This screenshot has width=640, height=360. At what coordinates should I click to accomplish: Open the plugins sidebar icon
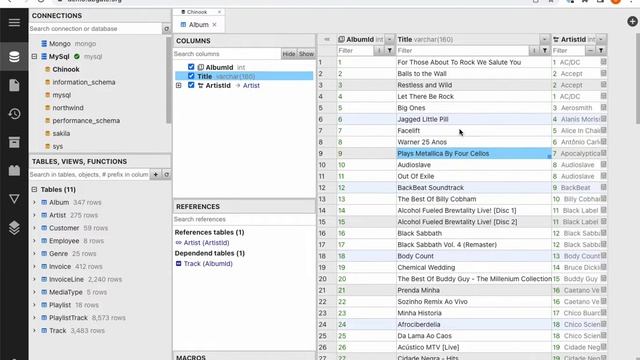(14, 170)
